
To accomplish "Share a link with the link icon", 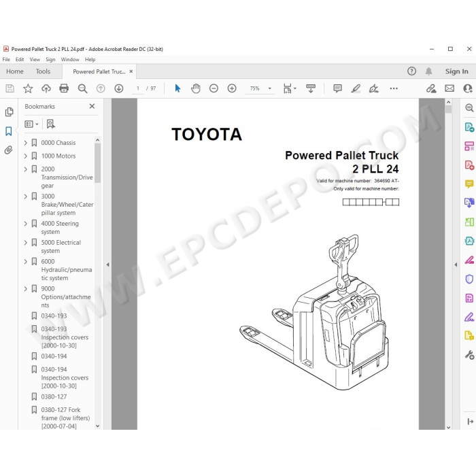I will point(431,88).
